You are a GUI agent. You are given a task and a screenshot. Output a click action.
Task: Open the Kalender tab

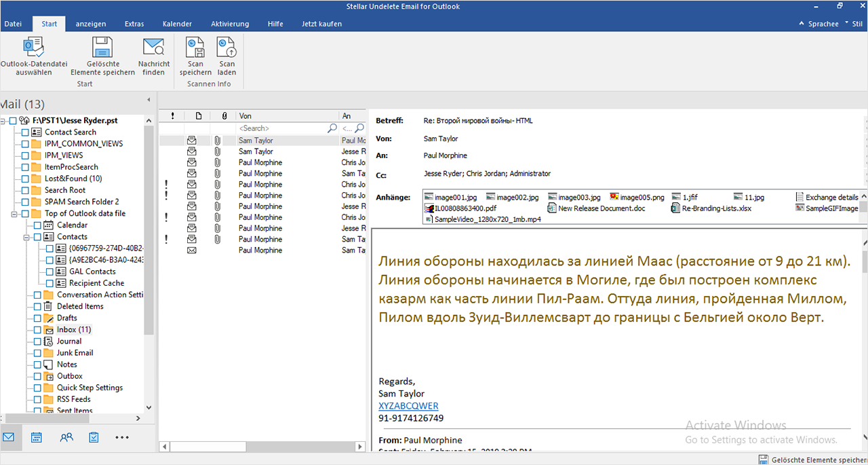tap(177, 24)
